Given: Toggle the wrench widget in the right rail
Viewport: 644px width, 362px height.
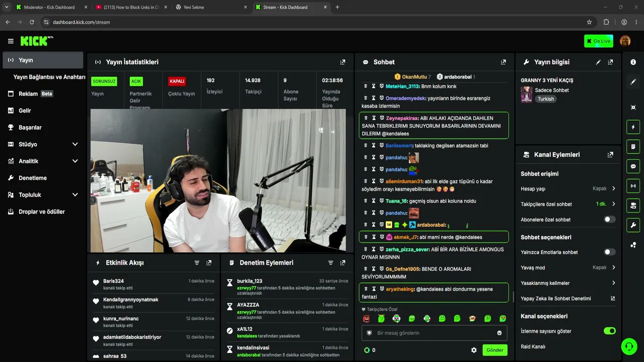Looking at the screenshot, I should tap(633, 225).
